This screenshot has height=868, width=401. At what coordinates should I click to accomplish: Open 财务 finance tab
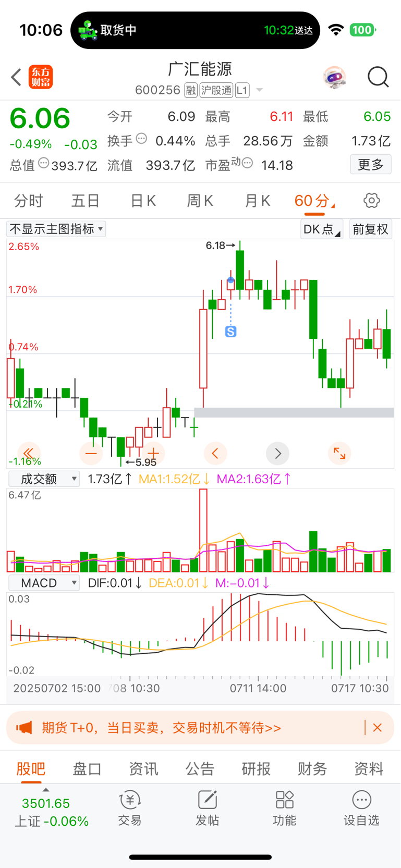pyautogui.click(x=312, y=768)
